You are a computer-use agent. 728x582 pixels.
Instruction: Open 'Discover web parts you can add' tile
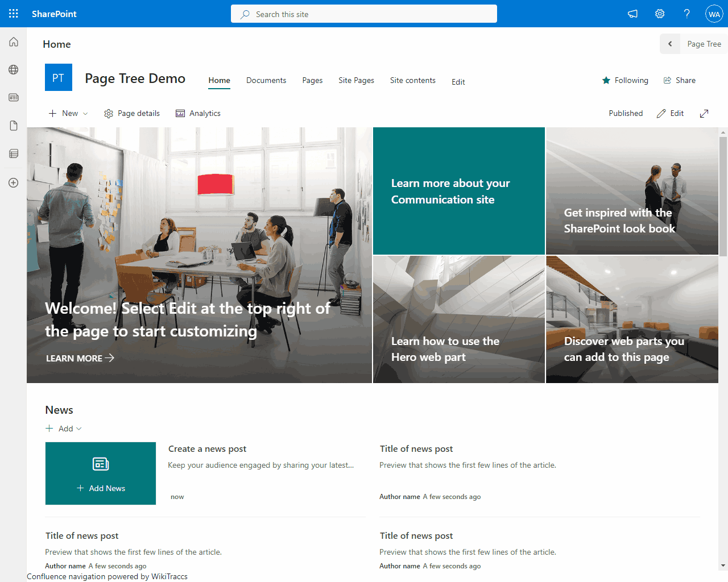coord(632,319)
